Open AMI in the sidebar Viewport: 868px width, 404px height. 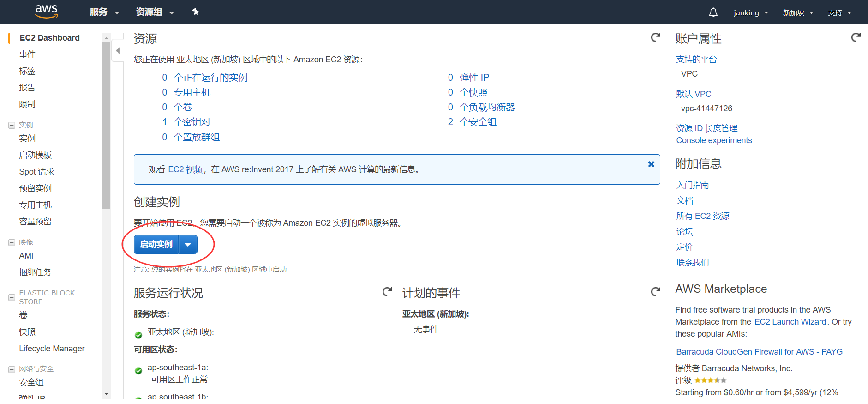26,256
